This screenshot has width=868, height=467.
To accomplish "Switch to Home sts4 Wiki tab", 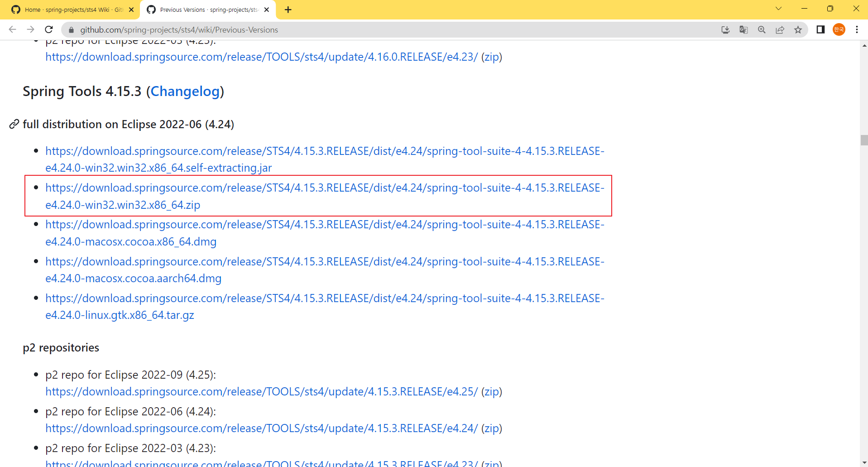I will click(x=72, y=10).
